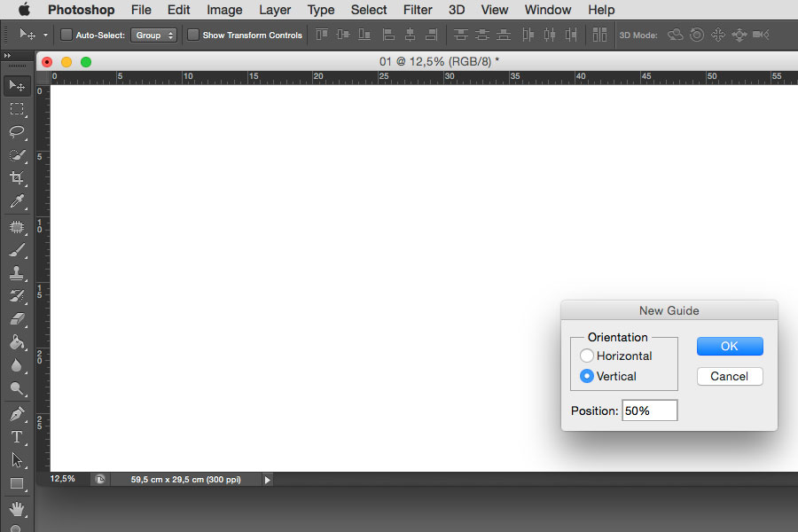Click Align bottom edges icon
Image resolution: width=798 pixels, height=532 pixels.
tap(364, 35)
